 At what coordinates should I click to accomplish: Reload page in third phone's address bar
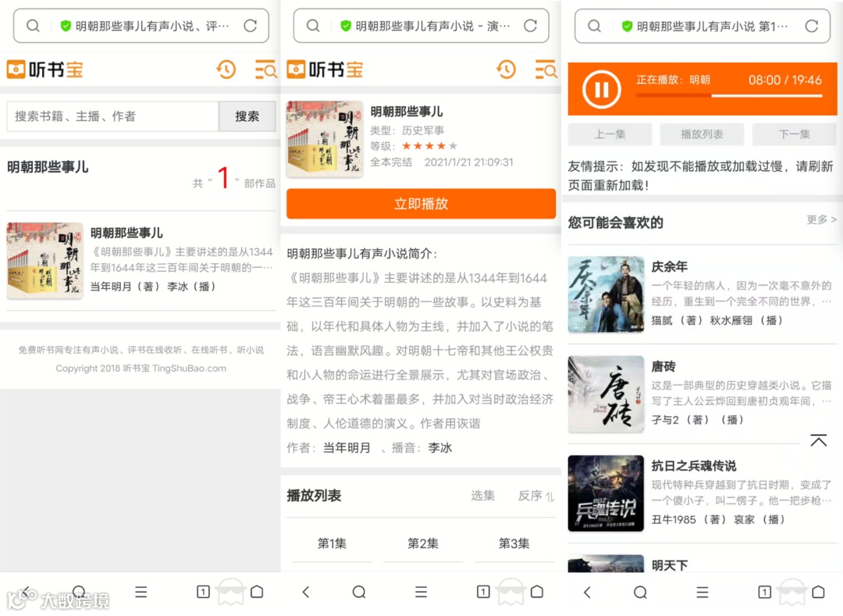coord(811,26)
